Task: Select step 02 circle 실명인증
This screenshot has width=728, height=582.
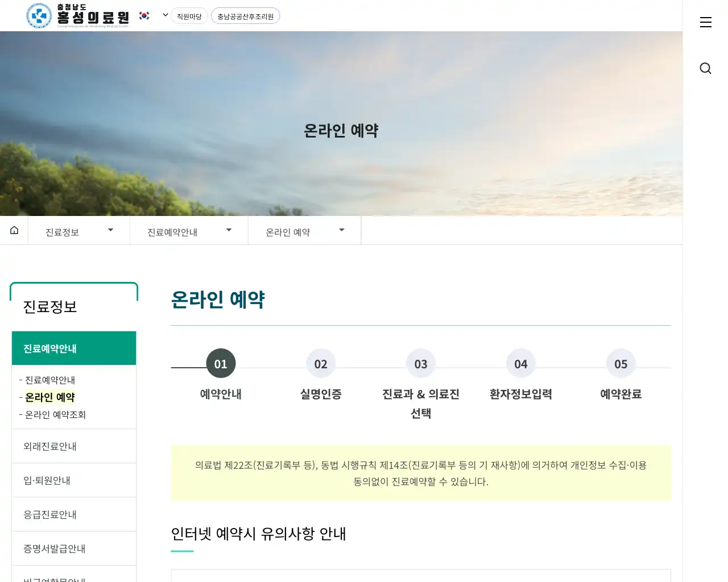Action: [321, 364]
